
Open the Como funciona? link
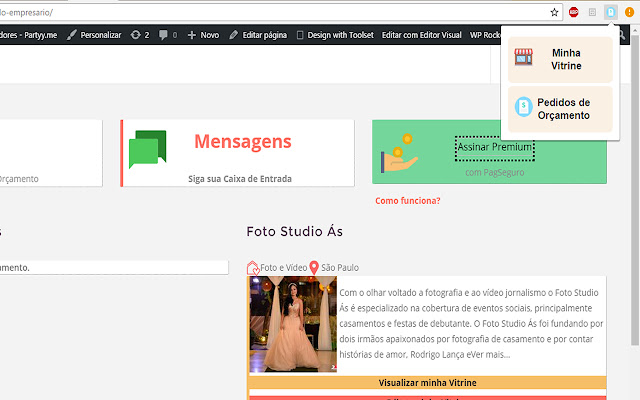[408, 201]
